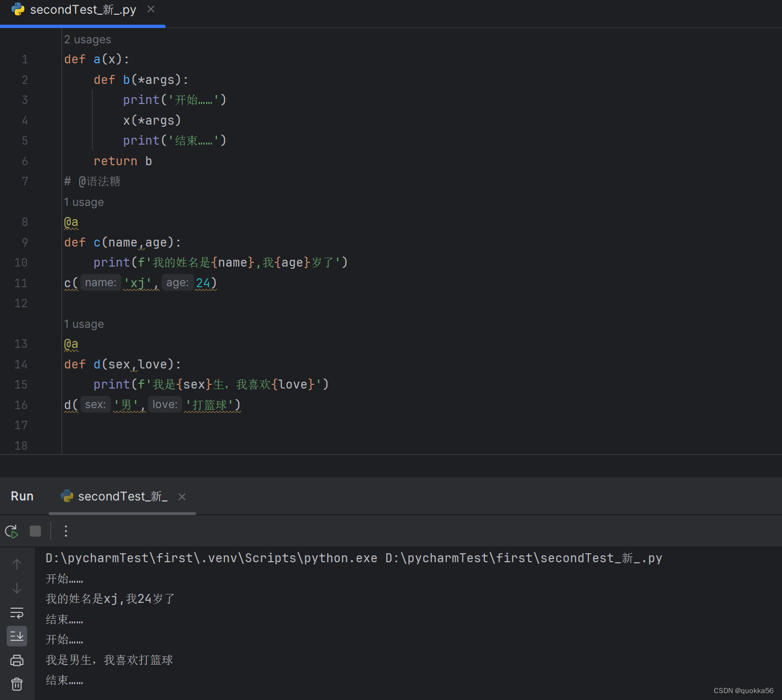Click print('开始……') on line 3
The height and width of the screenshot is (700, 782).
pyautogui.click(x=175, y=100)
